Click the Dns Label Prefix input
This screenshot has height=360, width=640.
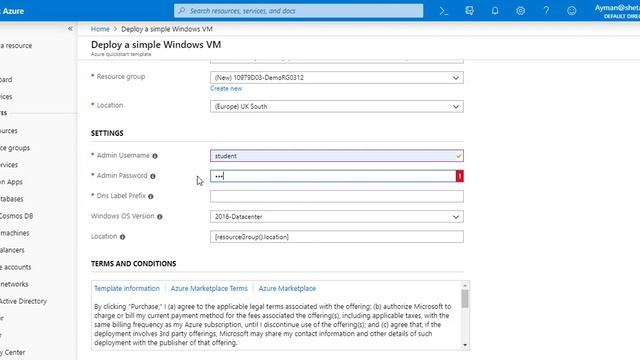click(337, 196)
